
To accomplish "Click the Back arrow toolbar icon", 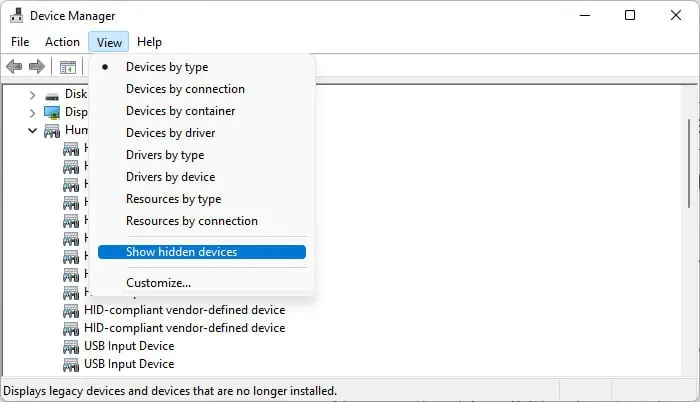I will click(14, 67).
